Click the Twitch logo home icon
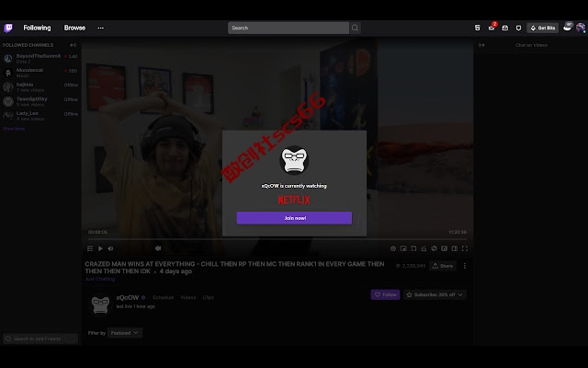This screenshot has height=368, width=588. coord(8,29)
